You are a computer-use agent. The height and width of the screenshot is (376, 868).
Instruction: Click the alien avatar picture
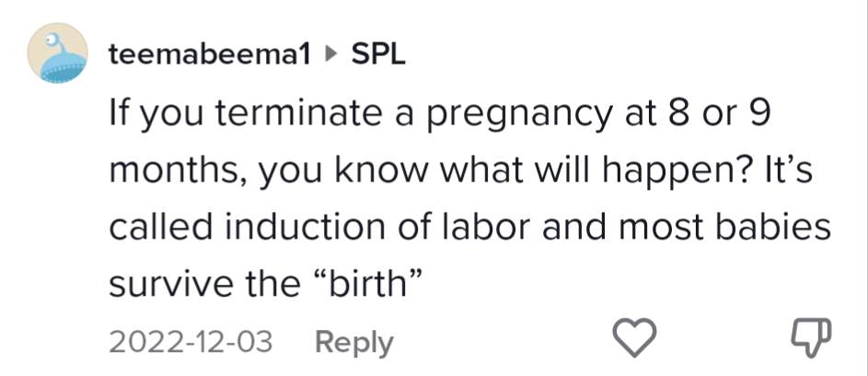pyautogui.click(x=57, y=54)
